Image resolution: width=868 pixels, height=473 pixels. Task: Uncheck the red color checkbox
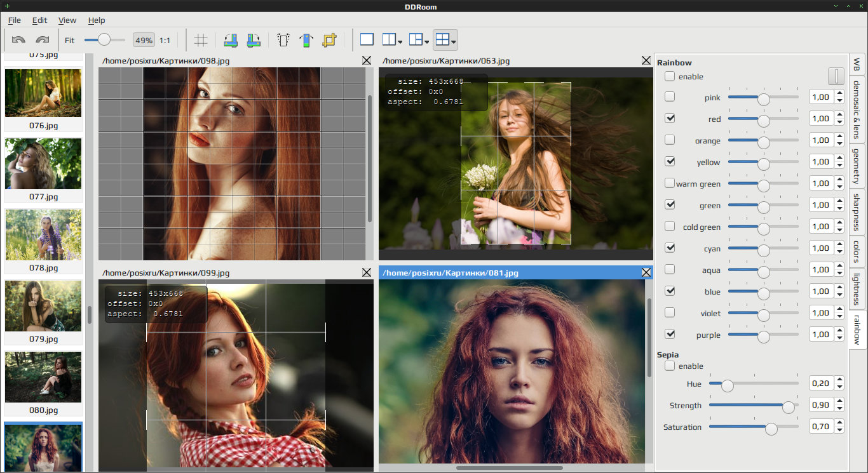click(670, 118)
